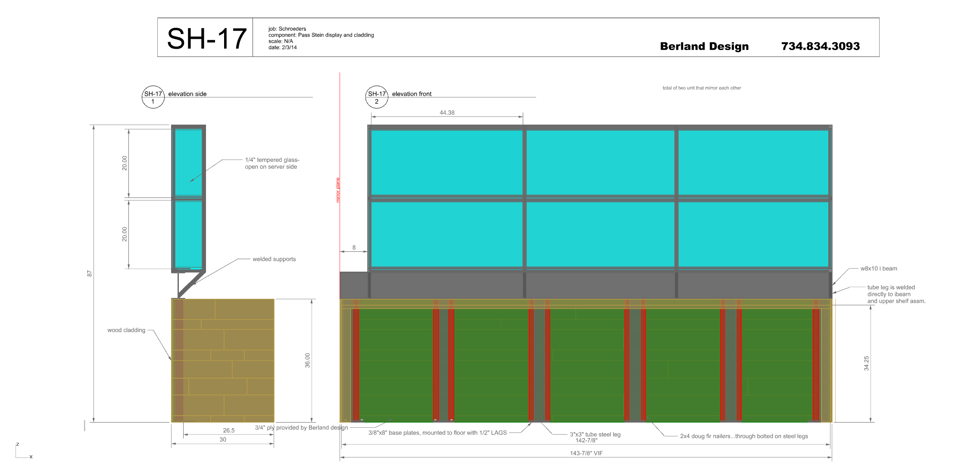Click the bottom-right glass panel in front elevation

coord(753,235)
